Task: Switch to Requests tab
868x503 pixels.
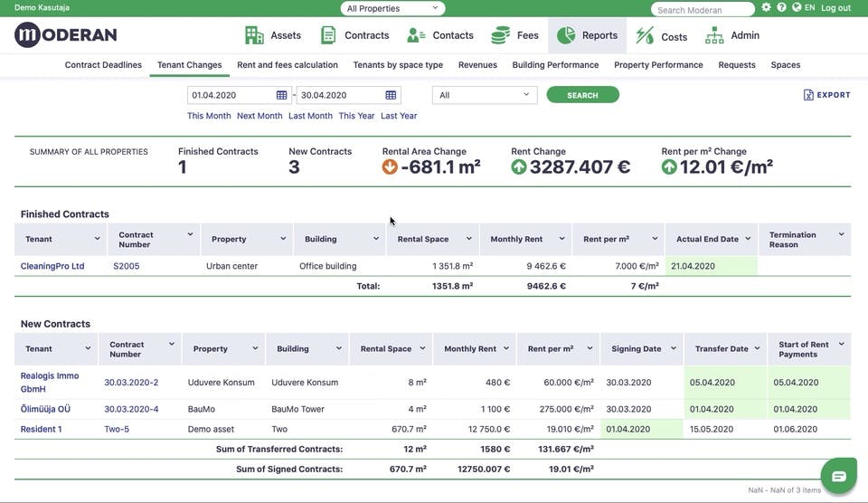Action: point(737,65)
